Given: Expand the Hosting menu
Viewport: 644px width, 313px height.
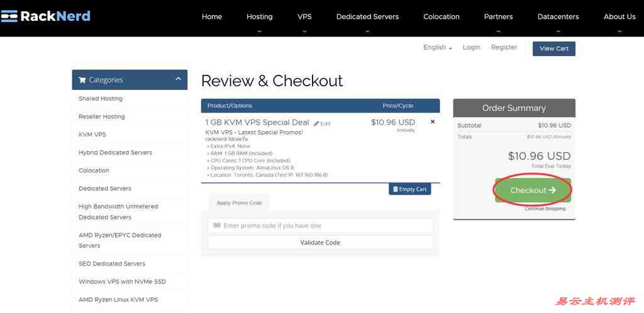Looking at the screenshot, I should (260, 17).
